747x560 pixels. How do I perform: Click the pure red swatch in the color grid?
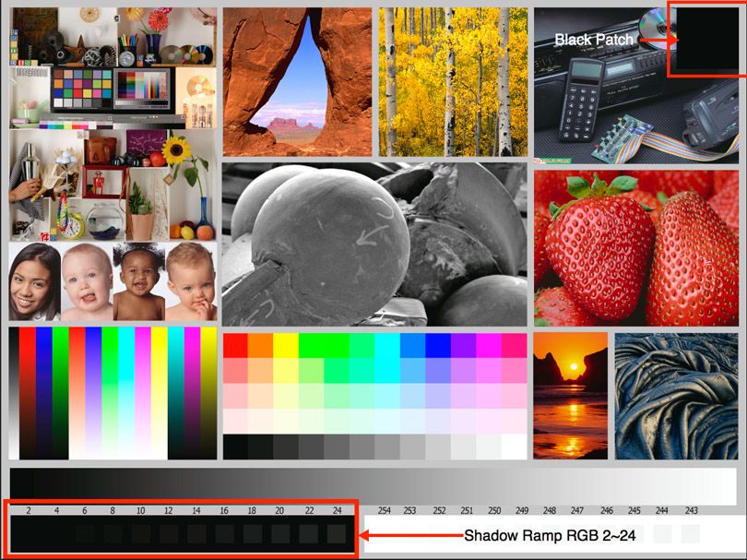pyautogui.click(x=235, y=346)
